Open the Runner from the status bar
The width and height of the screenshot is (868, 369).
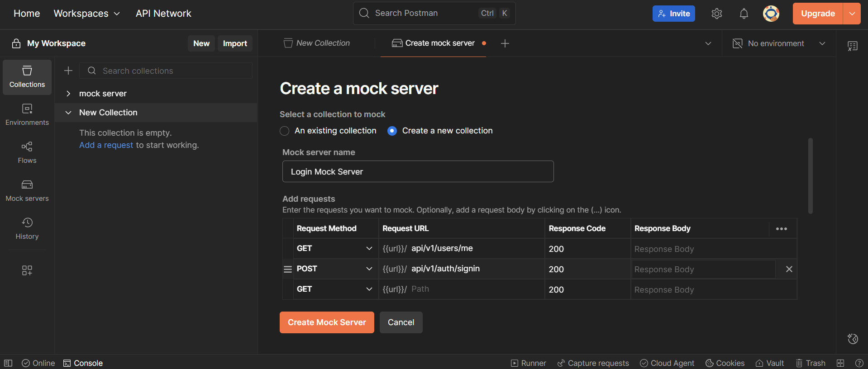coord(528,363)
